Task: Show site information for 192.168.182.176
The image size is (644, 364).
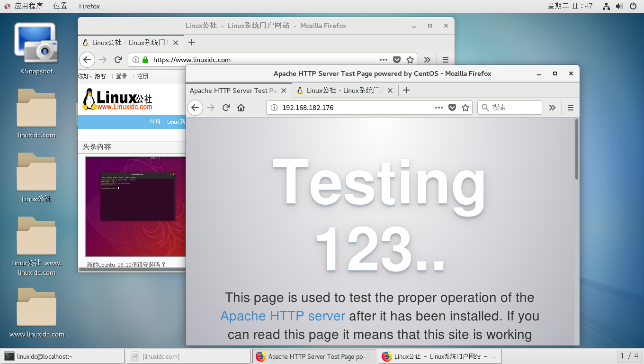Action: (274, 108)
